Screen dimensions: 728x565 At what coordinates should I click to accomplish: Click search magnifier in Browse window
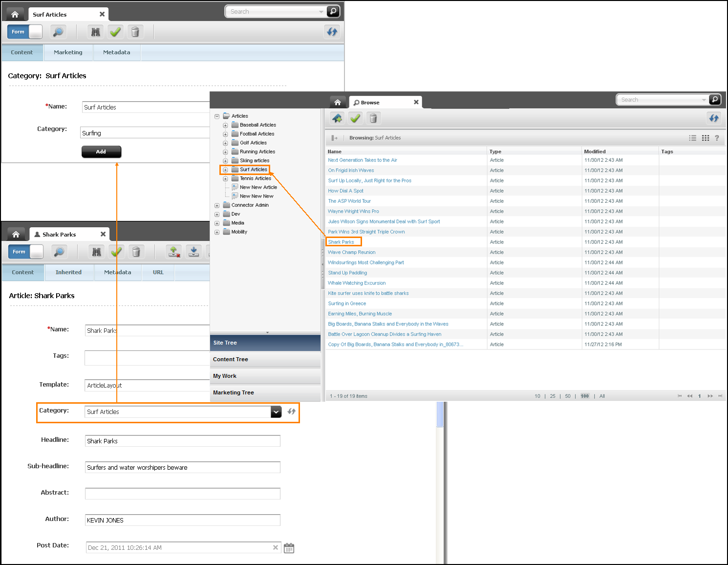pos(715,99)
